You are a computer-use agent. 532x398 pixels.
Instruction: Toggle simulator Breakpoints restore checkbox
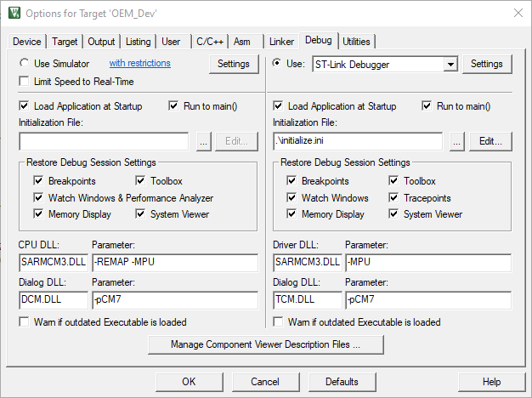tap(38, 180)
